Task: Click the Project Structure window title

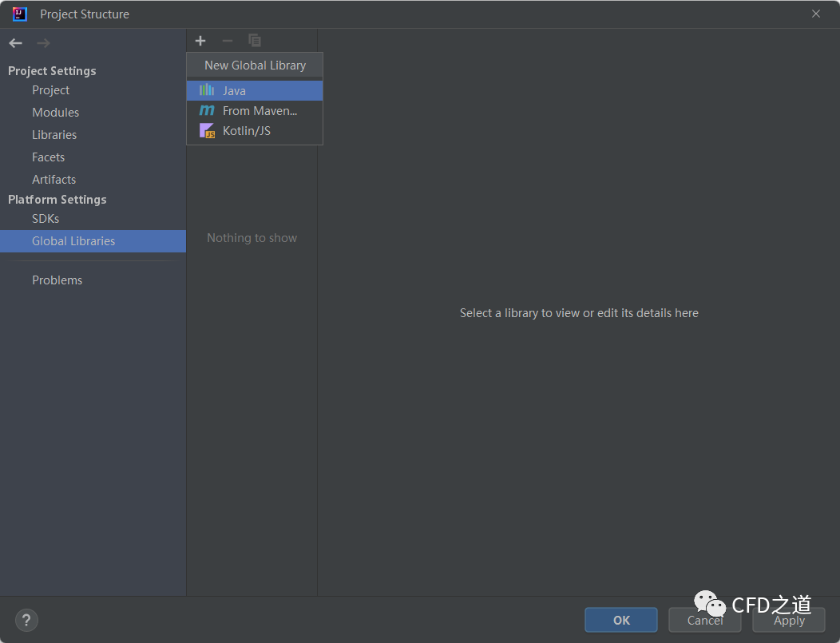Action: point(85,14)
